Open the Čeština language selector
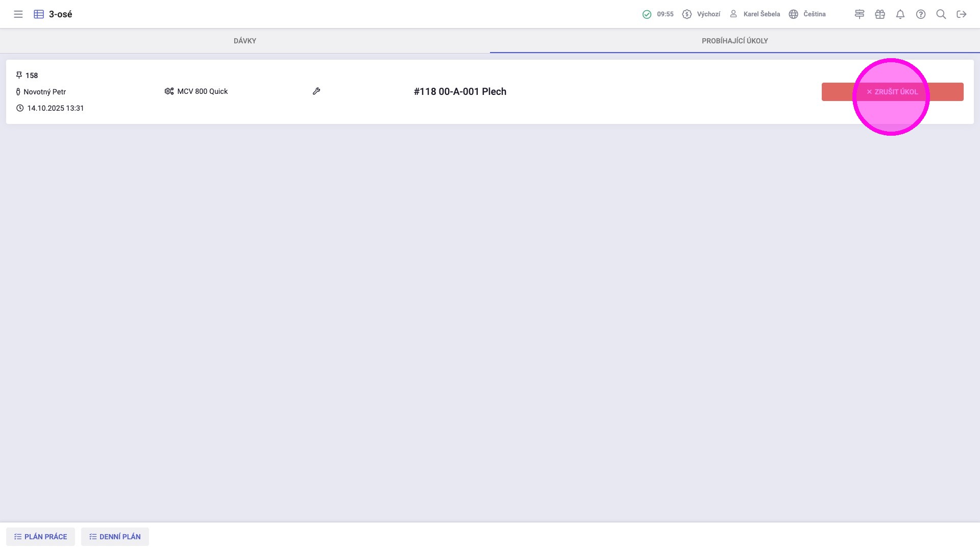The width and height of the screenshot is (980, 551). point(807,14)
